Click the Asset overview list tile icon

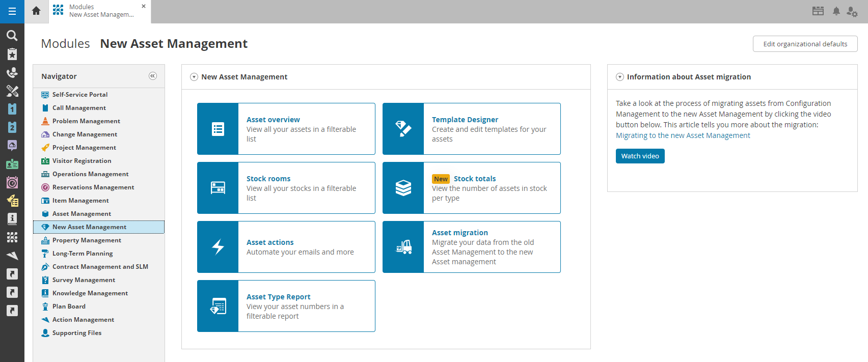point(218,129)
